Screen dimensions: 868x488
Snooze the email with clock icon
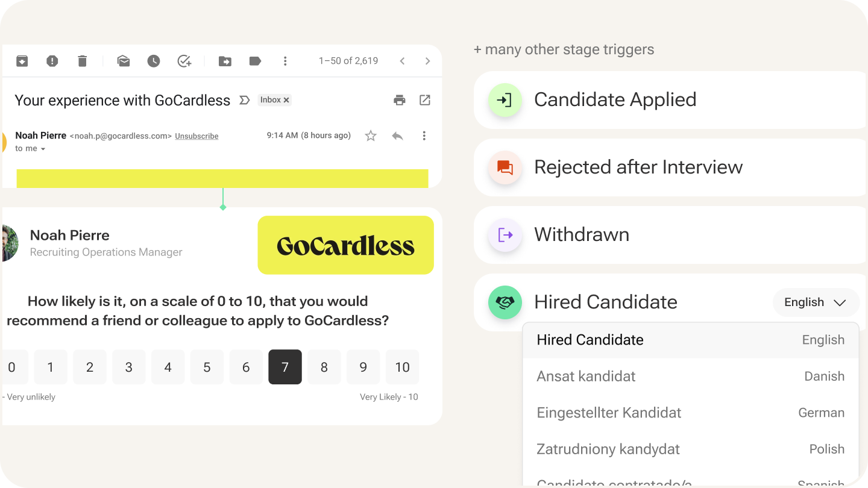point(154,61)
